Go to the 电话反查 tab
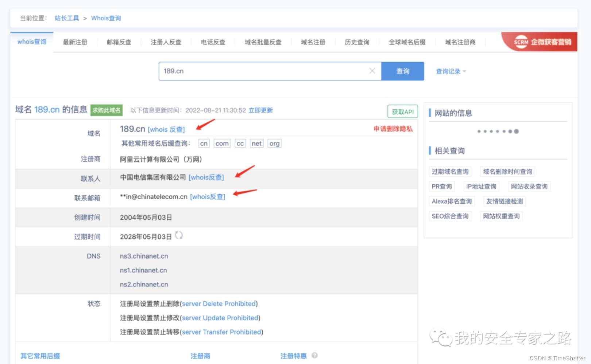The width and height of the screenshot is (591, 364). click(x=213, y=42)
